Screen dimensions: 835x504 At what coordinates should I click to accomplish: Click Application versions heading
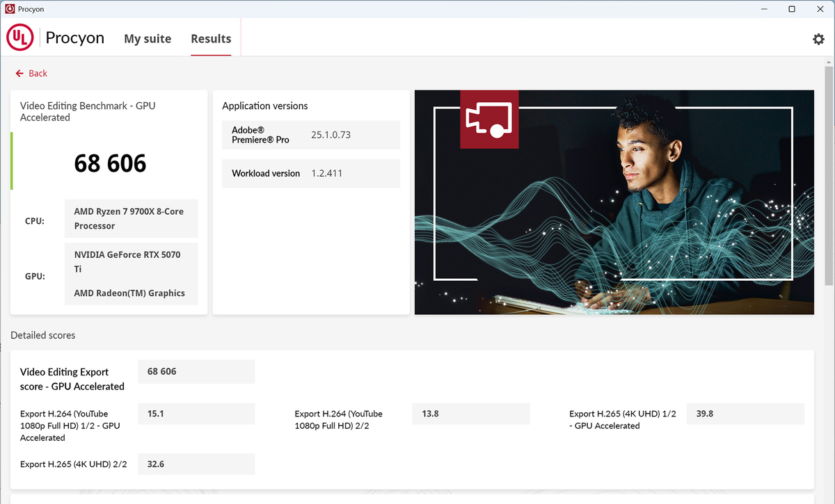(x=264, y=106)
